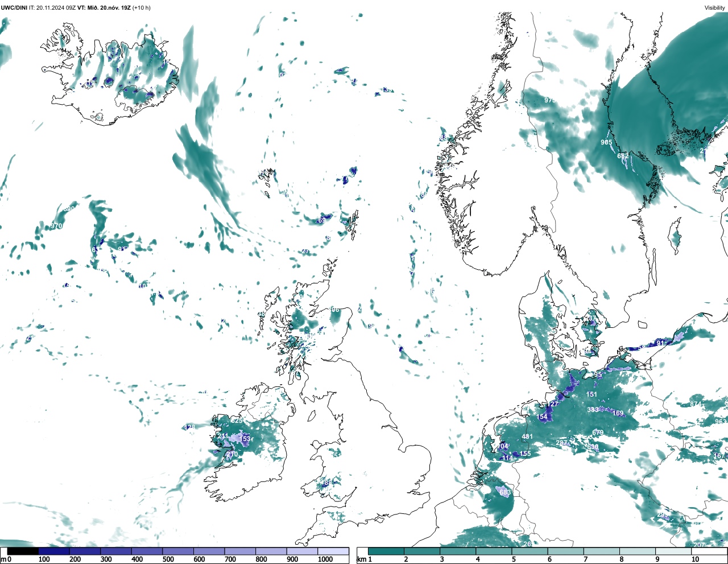Click the '153' value over western Ireland
This screenshot has height=564, width=728.
[x=245, y=439]
